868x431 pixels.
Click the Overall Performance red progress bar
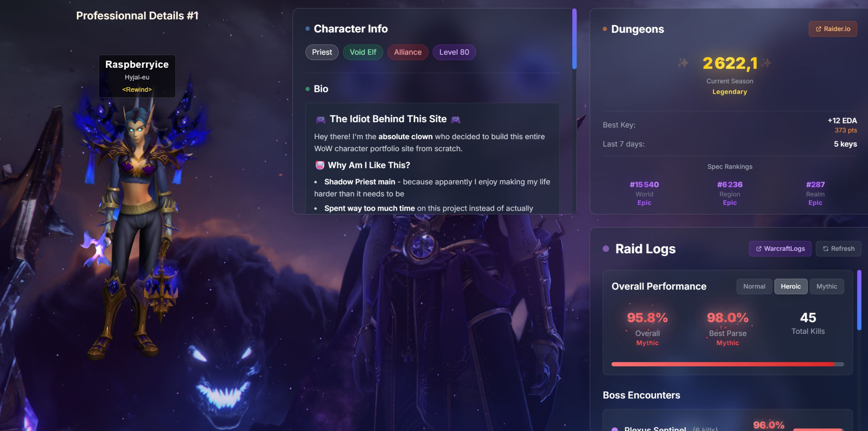pyautogui.click(x=728, y=364)
